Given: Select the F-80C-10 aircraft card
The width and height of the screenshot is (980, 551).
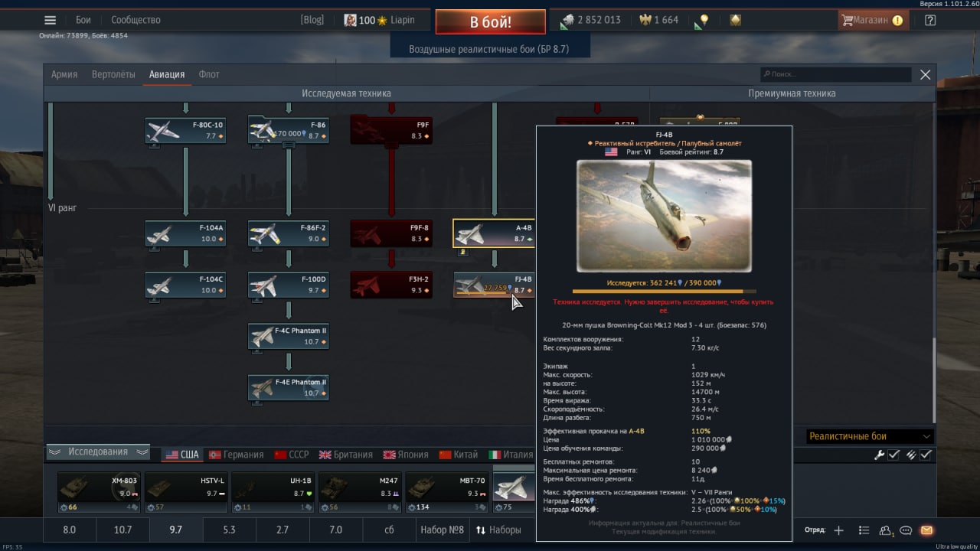Looking at the screenshot, I should 185,130.
